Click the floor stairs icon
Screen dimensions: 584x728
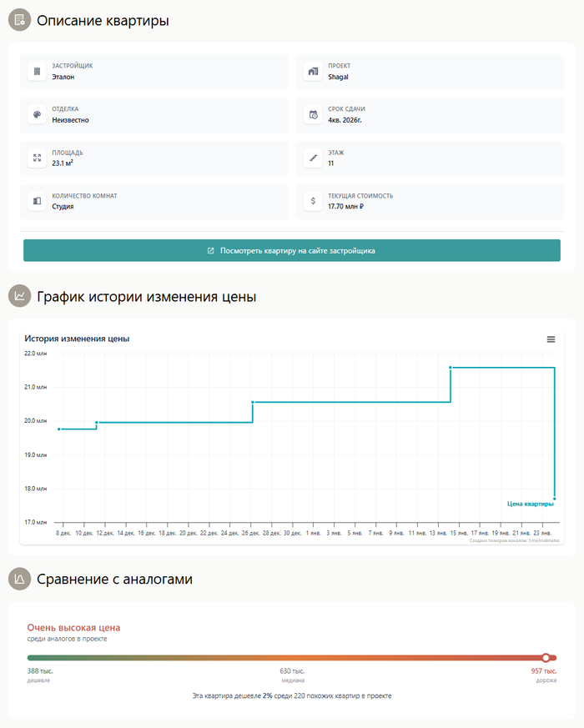(313, 158)
